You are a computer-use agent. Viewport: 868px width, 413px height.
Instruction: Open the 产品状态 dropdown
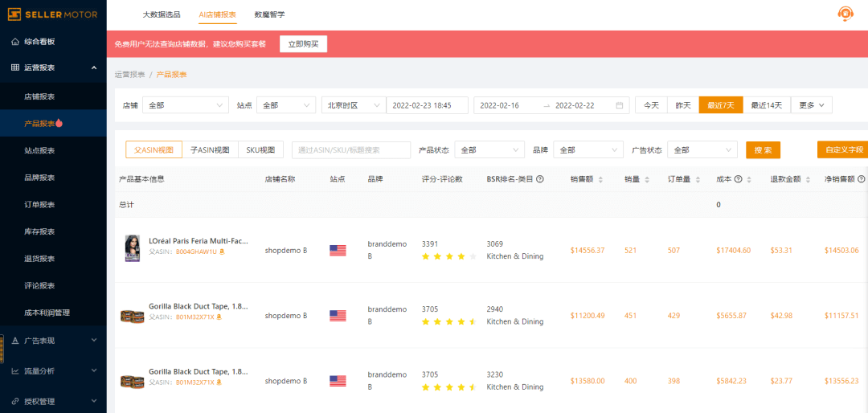[x=489, y=150]
